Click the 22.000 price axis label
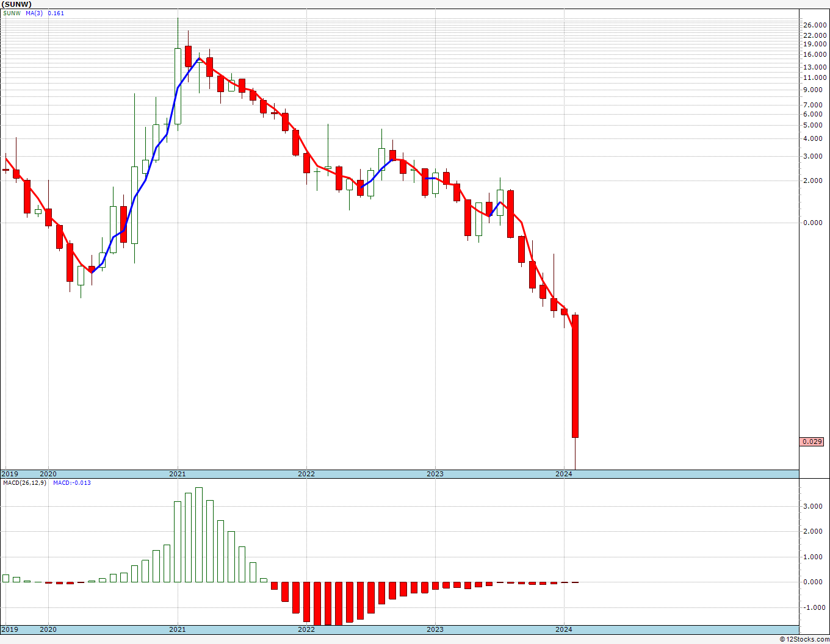Screen dimensions: 830x644 click(815, 35)
